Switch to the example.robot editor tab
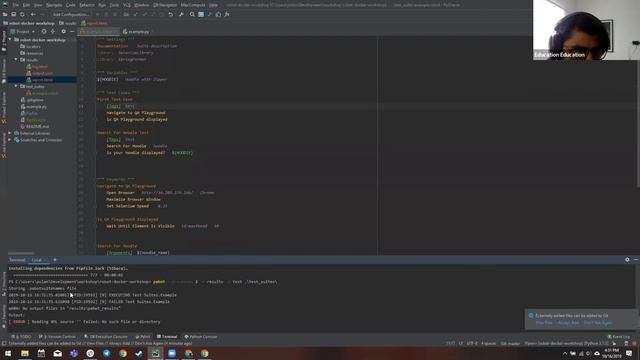 click(98, 31)
